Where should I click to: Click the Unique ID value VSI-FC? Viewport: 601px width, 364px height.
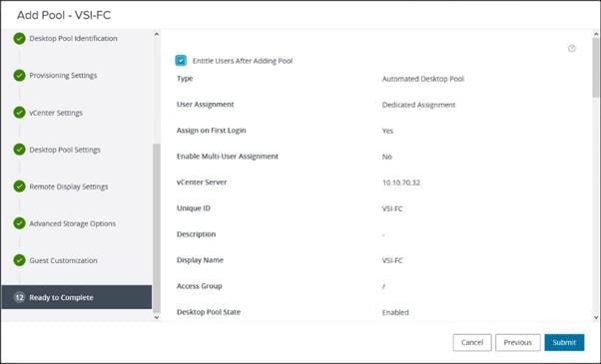392,208
